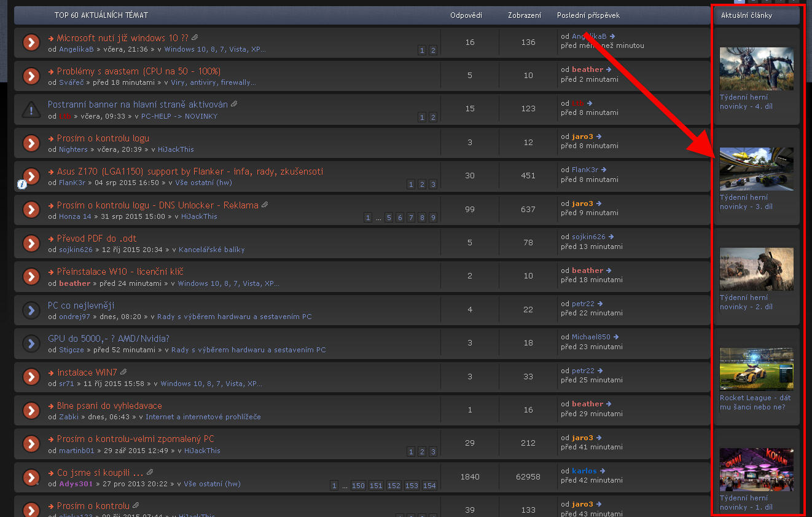Click small red arrow before Převod PDF do .odt
812x517 pixels.
(x=52, y=239)
